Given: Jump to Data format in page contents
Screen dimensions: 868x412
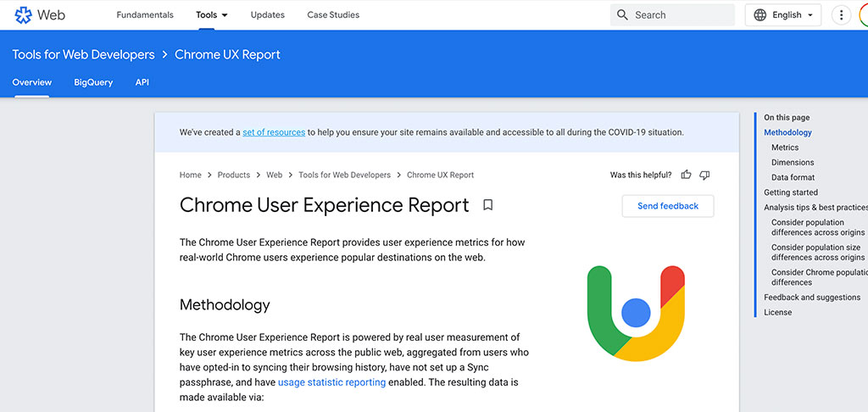Looking at the screenshot, I should tap(793, 177).
